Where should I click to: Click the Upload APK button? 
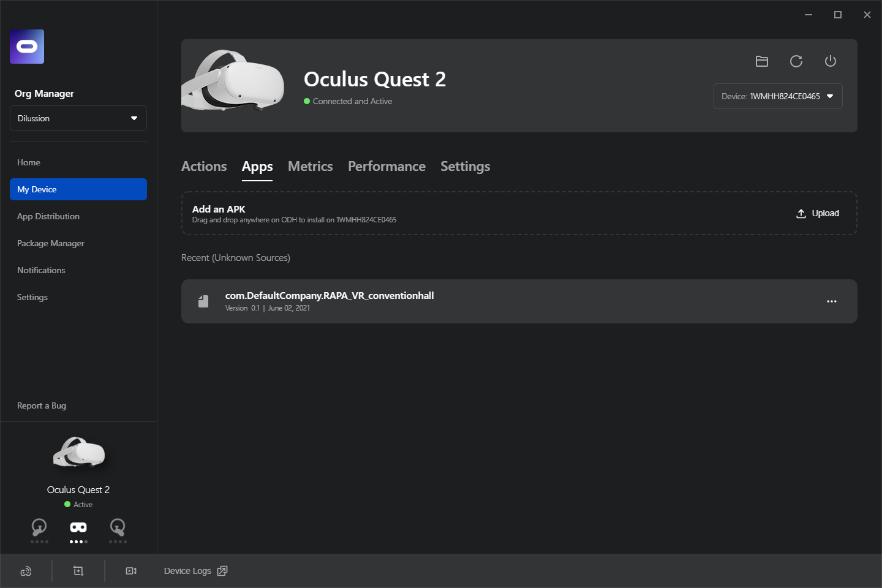[818, 213]
